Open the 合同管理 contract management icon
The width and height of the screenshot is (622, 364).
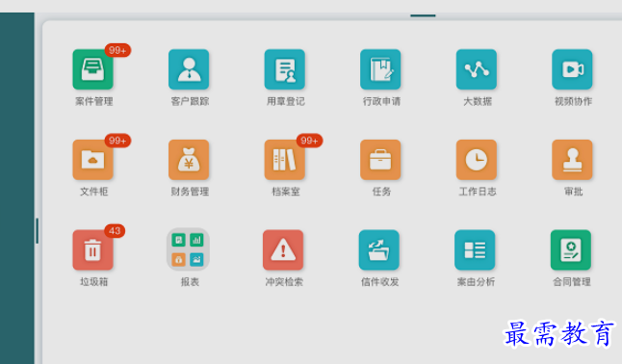tap(571, 250)
